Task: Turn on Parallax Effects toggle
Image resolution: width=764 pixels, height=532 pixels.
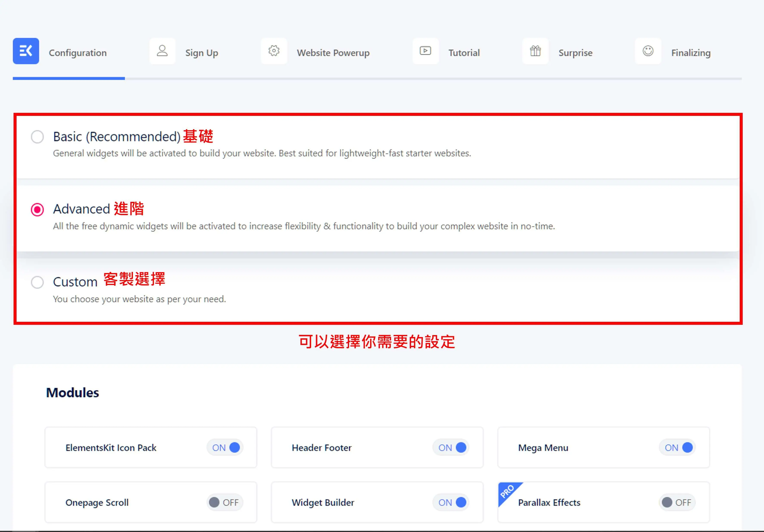Action: 677,502
